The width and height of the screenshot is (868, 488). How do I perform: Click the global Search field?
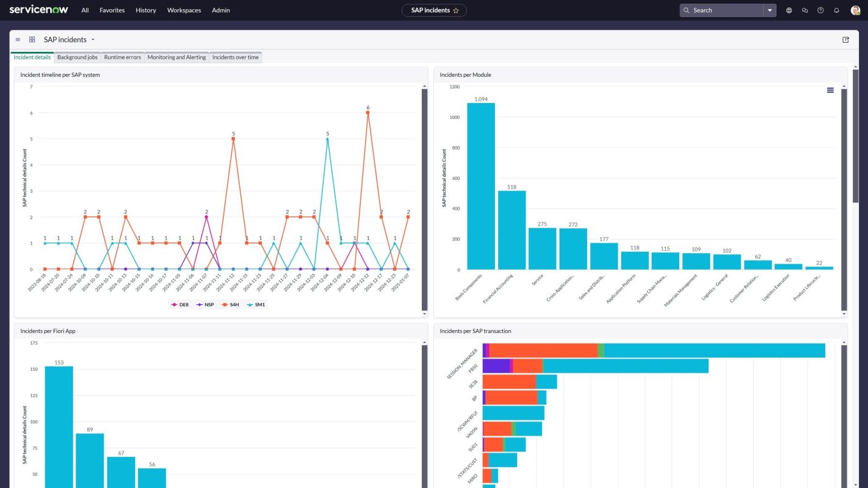(722, 10)
